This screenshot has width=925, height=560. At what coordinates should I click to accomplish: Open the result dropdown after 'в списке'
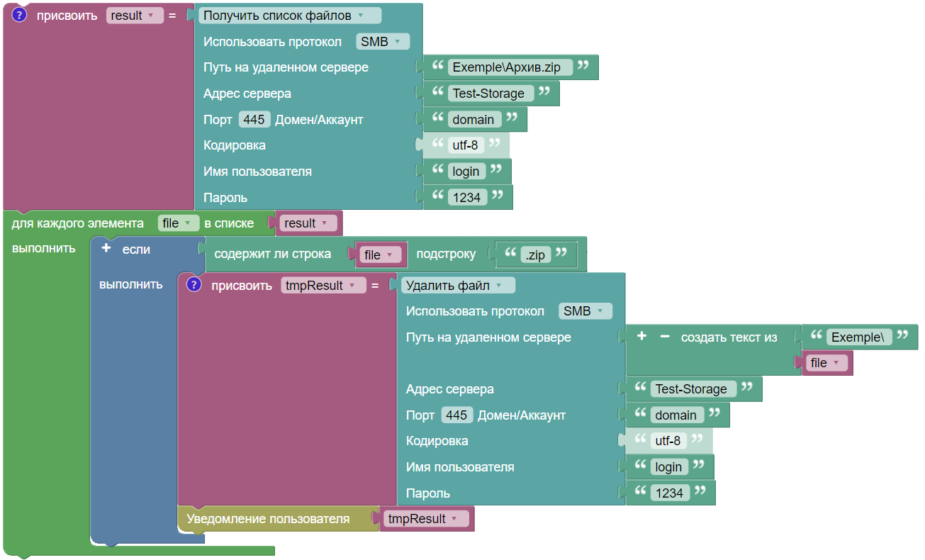click(308, 223)
